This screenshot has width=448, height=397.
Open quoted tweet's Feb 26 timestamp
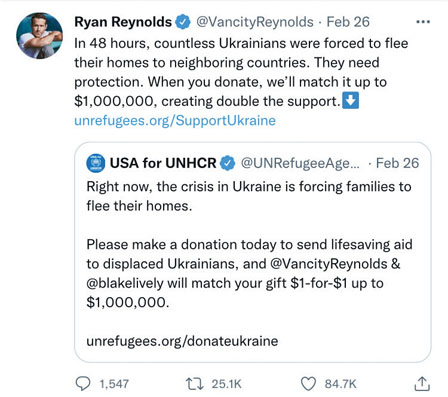pyautogui.click(x=397, y=163)
